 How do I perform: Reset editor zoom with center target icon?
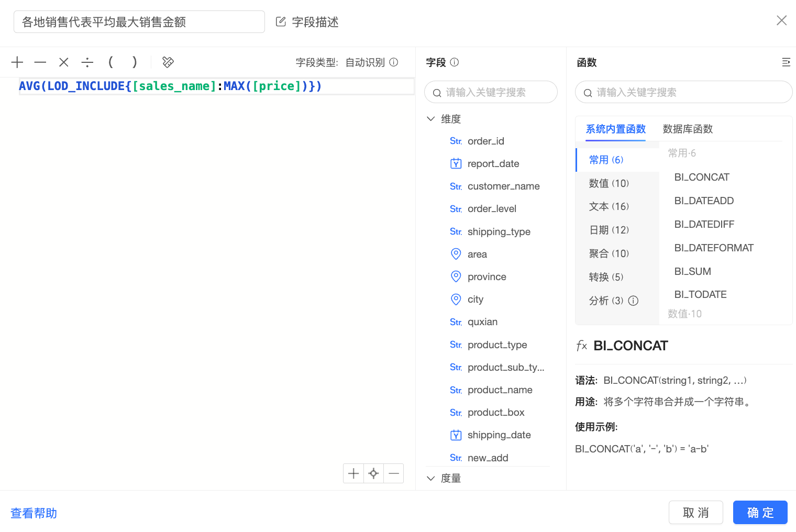coord(373,473)
